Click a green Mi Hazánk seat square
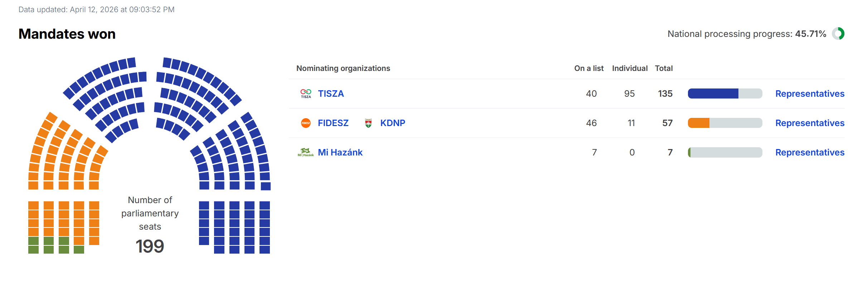Viewport: 868px width, 283px height. [33, 241]
